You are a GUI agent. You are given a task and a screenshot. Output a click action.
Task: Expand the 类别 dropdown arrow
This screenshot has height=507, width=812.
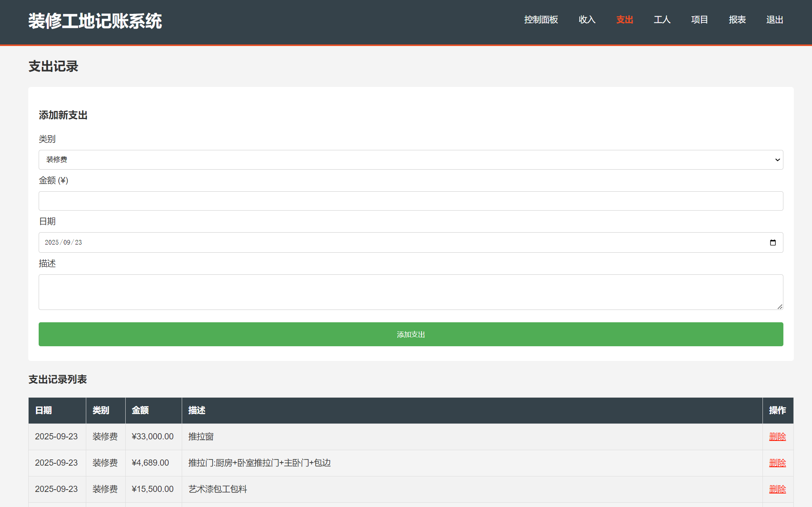(777, 160)
